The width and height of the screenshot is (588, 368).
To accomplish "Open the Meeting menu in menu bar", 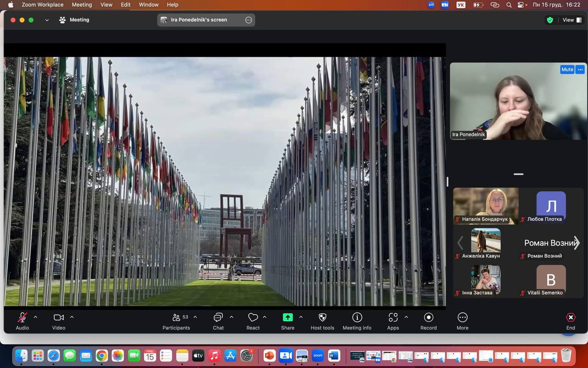I will [x=82, y=5].
